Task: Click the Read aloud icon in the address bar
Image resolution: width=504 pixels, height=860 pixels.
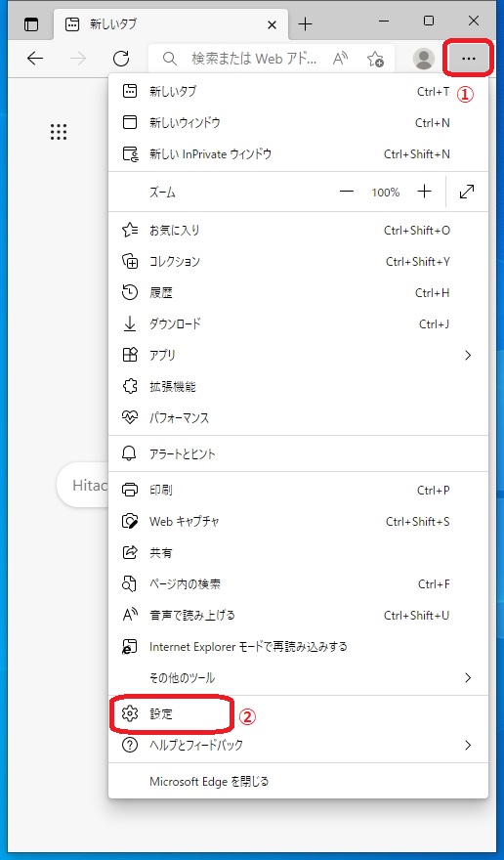Action: [x=341, y=59]
